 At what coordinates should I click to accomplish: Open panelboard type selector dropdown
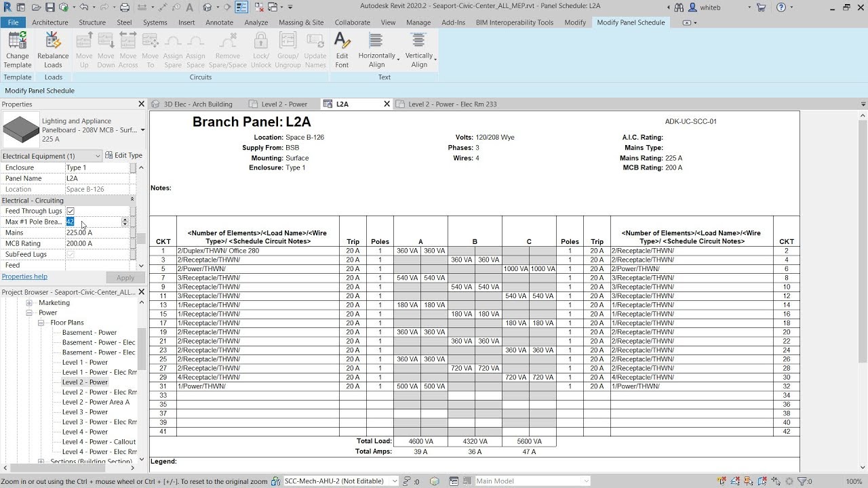coord(142,129)
